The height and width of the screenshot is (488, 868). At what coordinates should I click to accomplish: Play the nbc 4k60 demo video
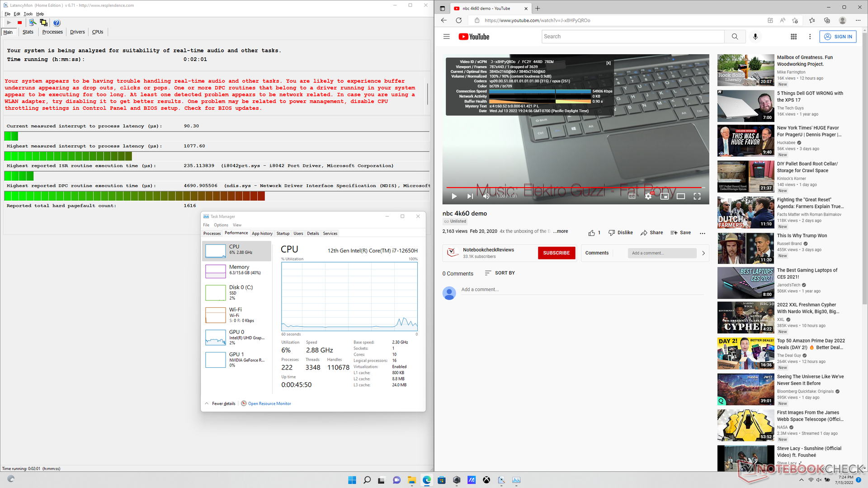454,196
